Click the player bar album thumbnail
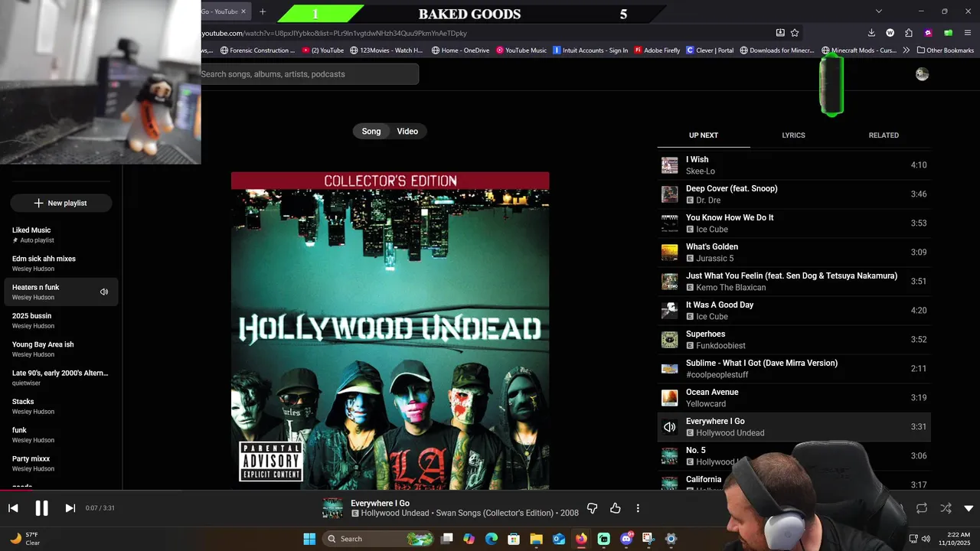The height and width of the screenshot is (551, 980). point(332,508)
